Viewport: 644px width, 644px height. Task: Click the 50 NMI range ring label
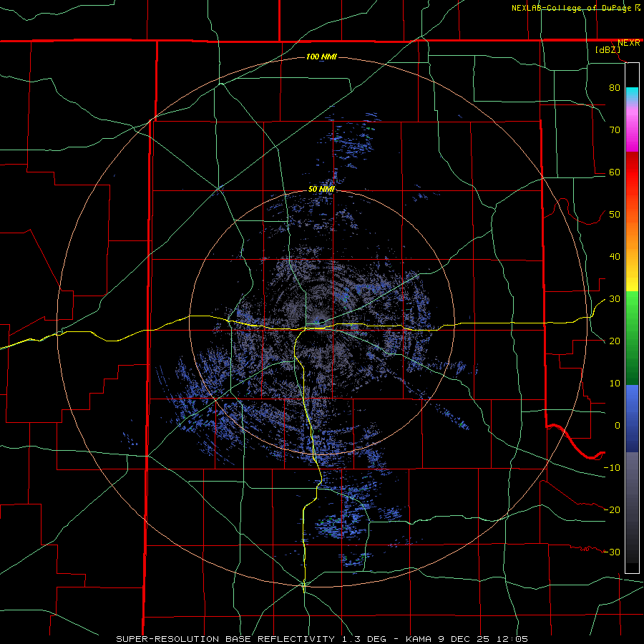[x=321, y=189]
